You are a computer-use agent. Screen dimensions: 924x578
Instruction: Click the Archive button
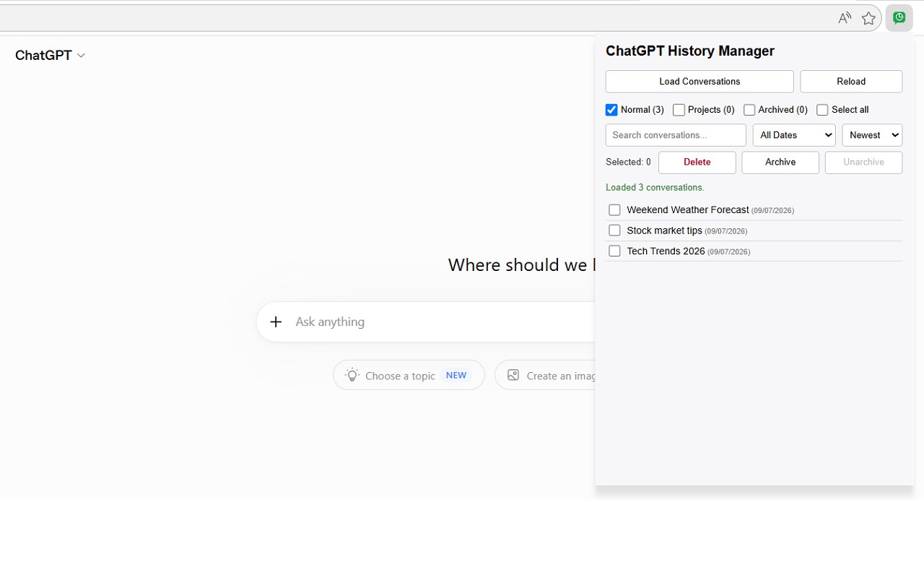tap(780, 163)
